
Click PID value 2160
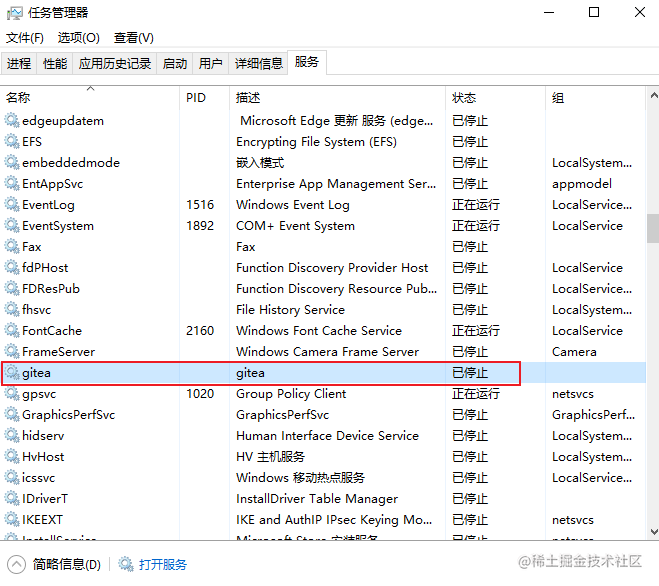point(200,331)
